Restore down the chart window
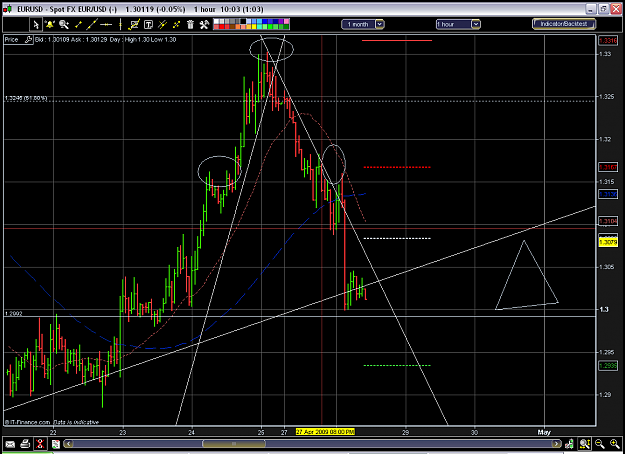625x454 pixels. click(x=604, y=9)
